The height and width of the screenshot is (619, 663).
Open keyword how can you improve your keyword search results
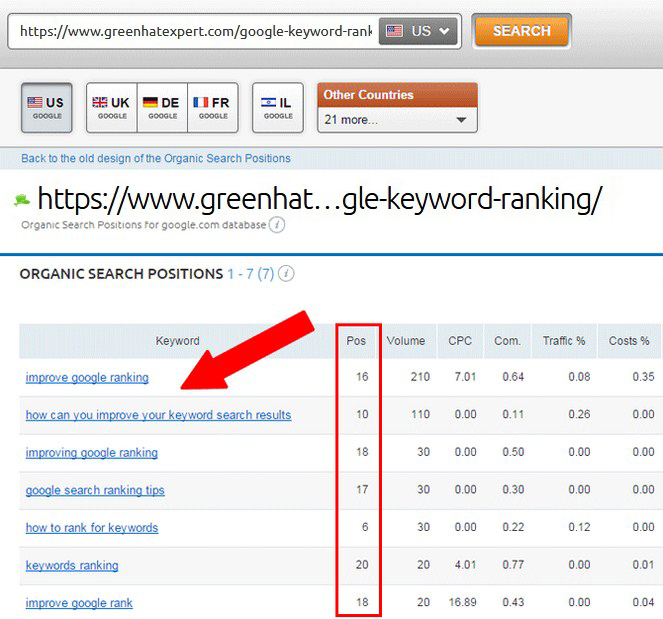(158, 415)
